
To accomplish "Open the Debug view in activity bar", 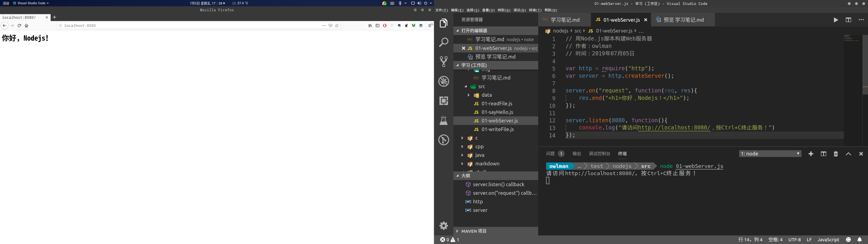I will pos(444,81).
